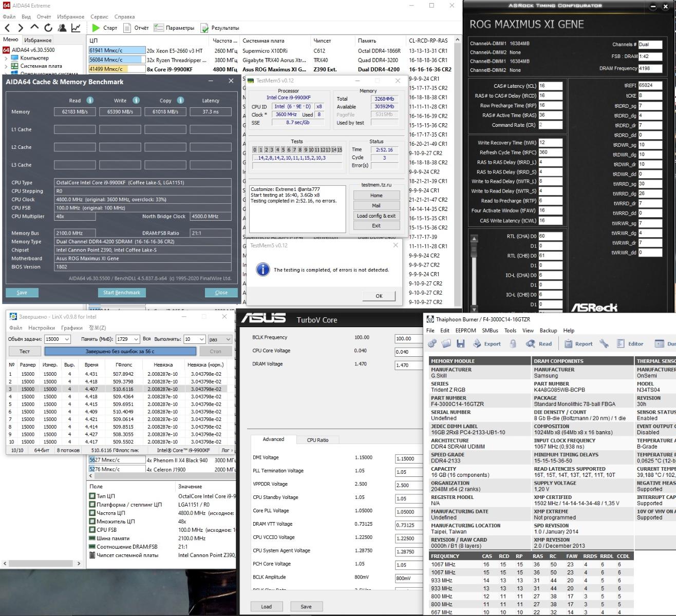
Task: Click the AIDA64 refresh arrow icon
Action: click(x=48, y=28)
